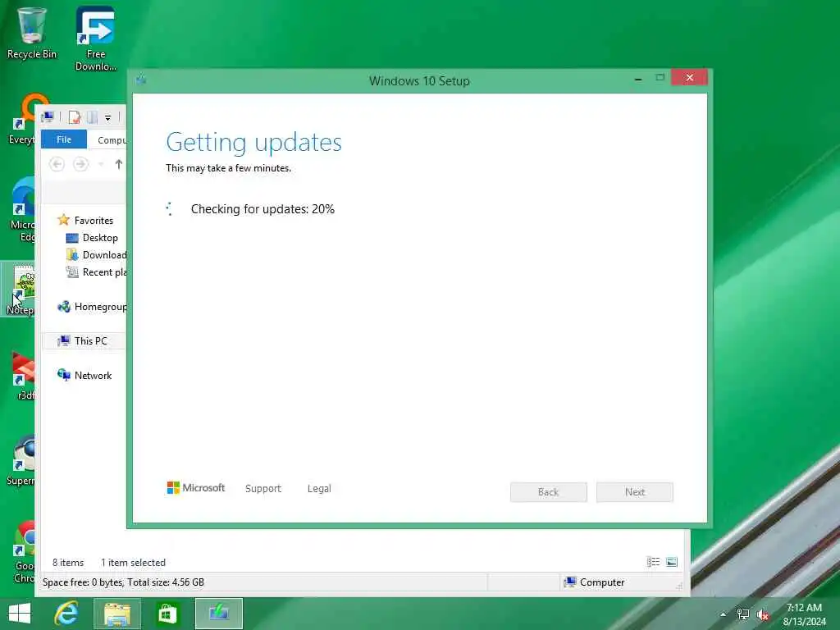Switch Explorer to details view icon
Screen dimensions: 840x630
point(653,562)
